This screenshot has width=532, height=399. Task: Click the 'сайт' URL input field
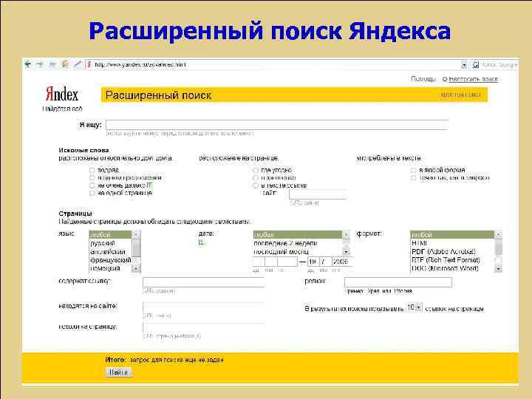tap(318, 194)
